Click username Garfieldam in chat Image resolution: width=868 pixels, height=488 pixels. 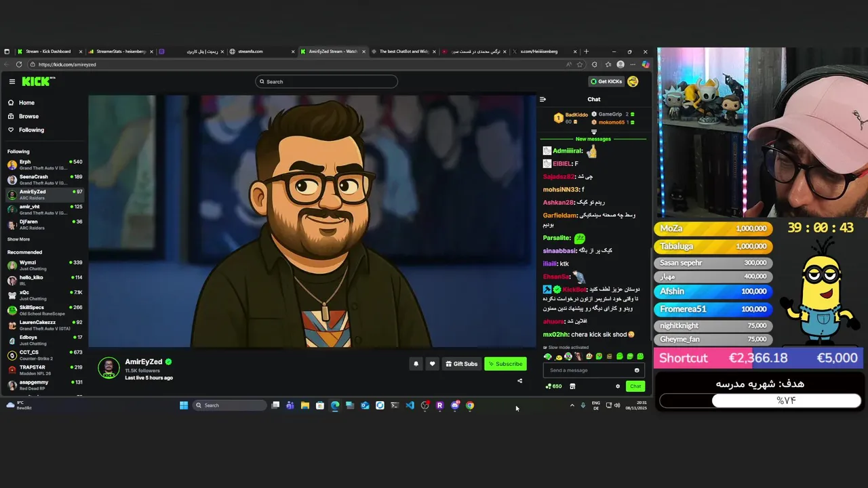(x=560, y=216)
